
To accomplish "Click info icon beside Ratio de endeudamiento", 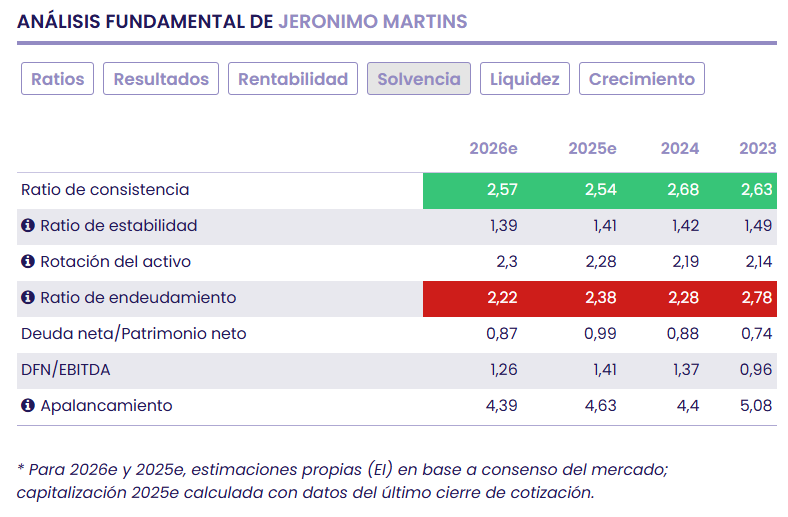I will coord(28,298).
